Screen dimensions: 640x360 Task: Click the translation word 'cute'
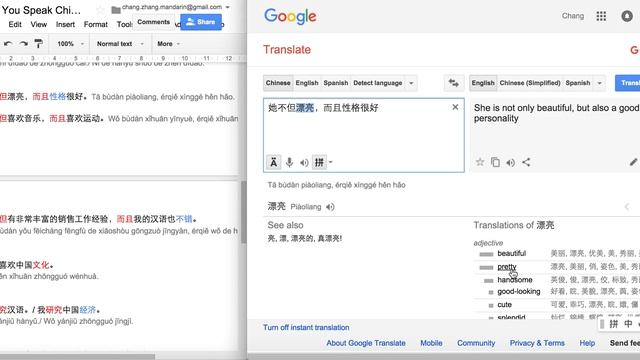[504, 304]
